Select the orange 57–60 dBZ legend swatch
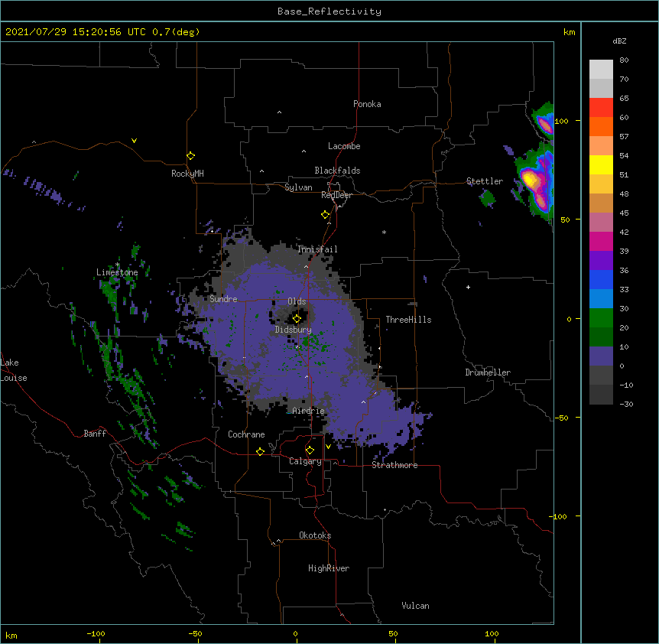This screenshot has height=644, width=659. pyautogui.click(x=601, y=126)
